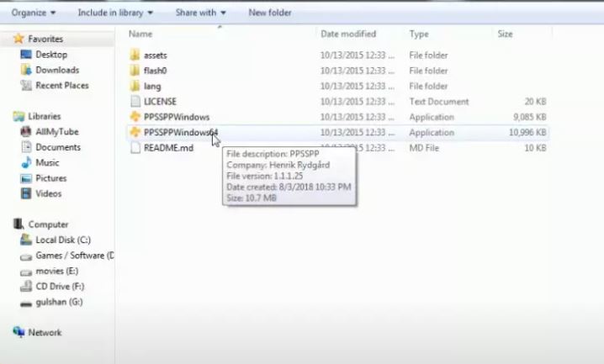Sort by the Size column header
604x364 pixels.
click(505, 34)
